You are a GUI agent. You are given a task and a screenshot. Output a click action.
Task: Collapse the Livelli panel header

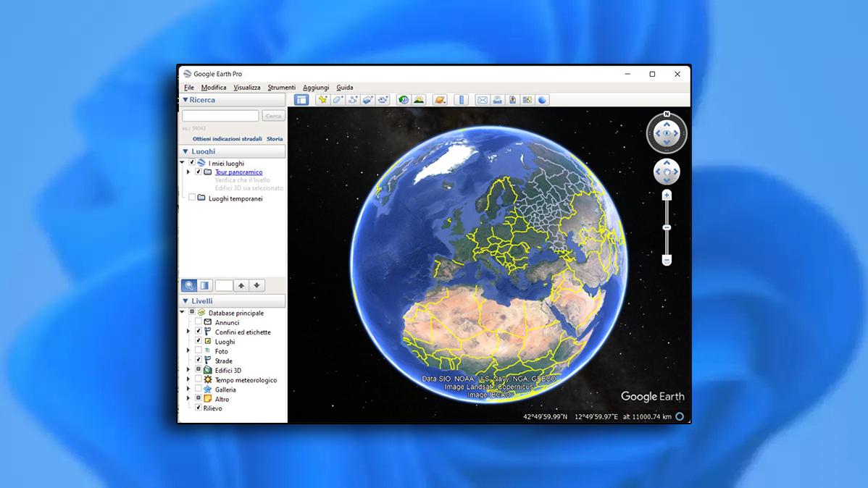[x=185, y=301]
